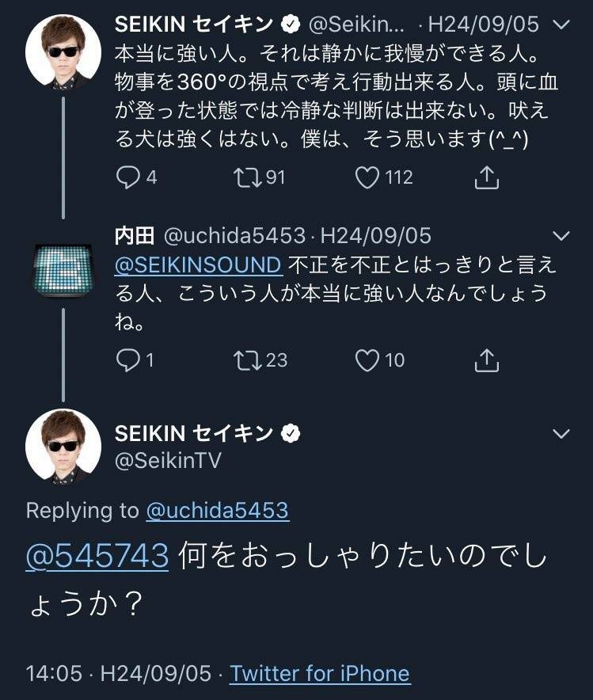Open dropdown chevron on 内田's tweet

(x=561, y=236)
